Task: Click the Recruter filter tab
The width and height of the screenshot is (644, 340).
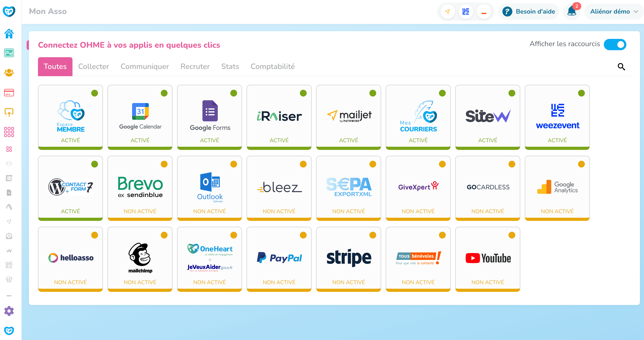Action: (x=195, y=66)
